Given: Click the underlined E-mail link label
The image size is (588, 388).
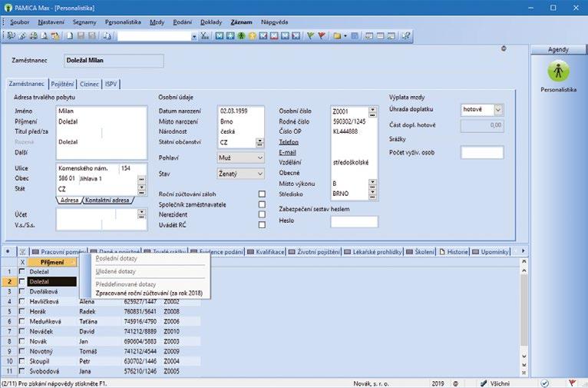Looking at the screenshot, I should click(x=287, y=152).
